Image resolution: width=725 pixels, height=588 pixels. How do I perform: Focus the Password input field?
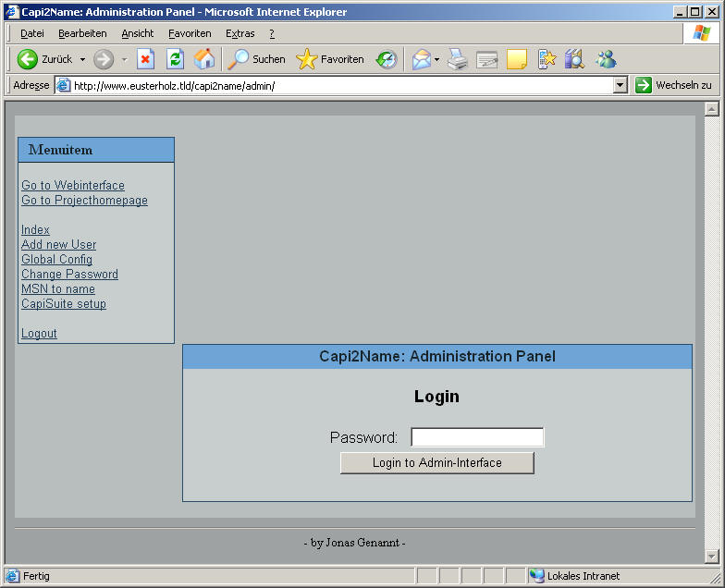click(x=477, y=437)
